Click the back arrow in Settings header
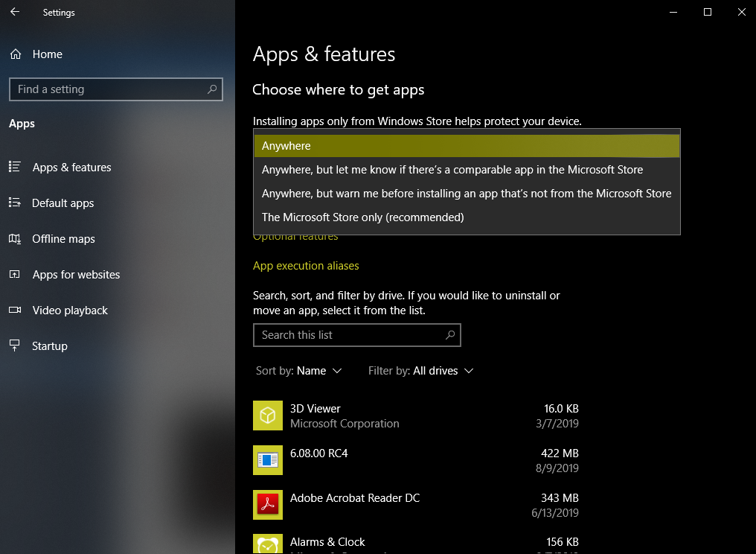Viewport: 756px width, 554px height. click(15, 12)
